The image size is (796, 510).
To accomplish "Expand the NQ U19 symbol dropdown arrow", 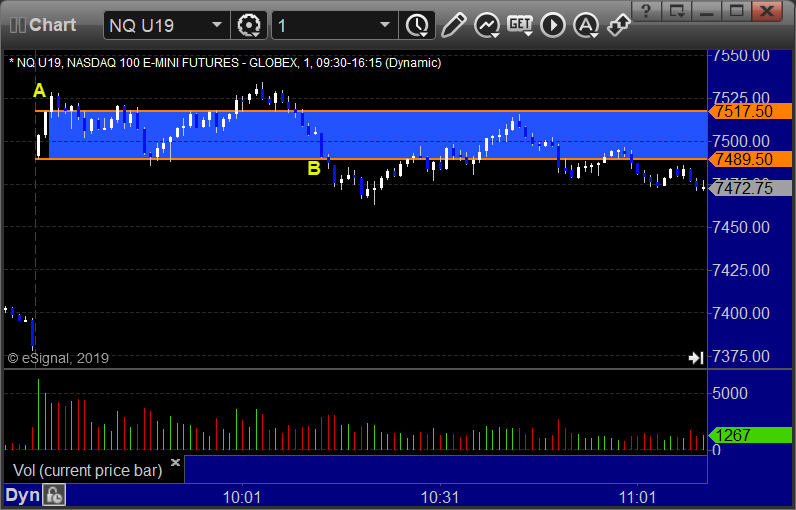I will click(x=217, y=25).
